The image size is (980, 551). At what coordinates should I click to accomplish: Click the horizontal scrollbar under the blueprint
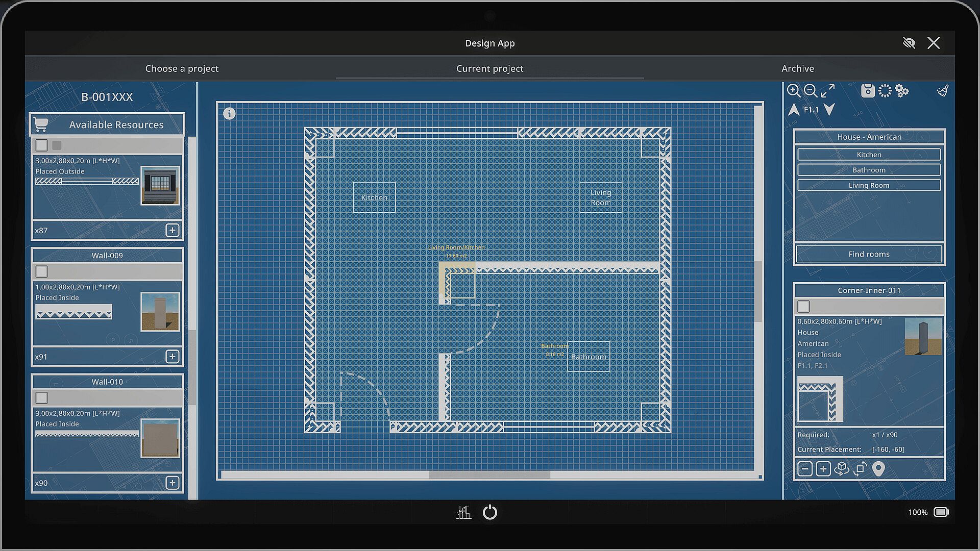pyautogui.click(x=489, y=474)
